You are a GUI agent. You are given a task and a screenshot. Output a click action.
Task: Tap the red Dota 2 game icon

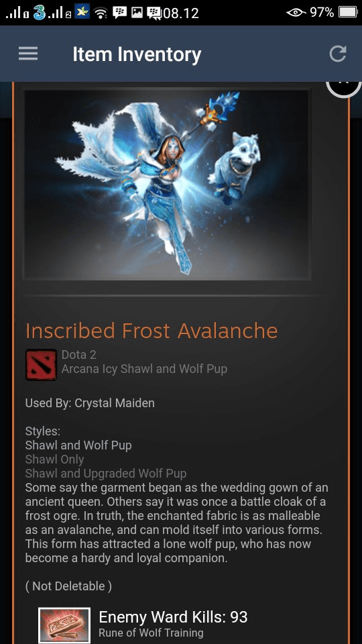pos(41,365)
